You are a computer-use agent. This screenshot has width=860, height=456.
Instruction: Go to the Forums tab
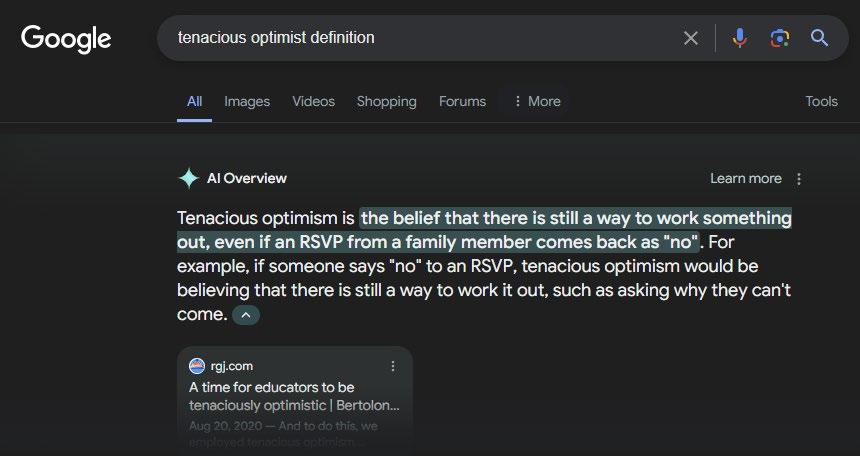(462, 101)
